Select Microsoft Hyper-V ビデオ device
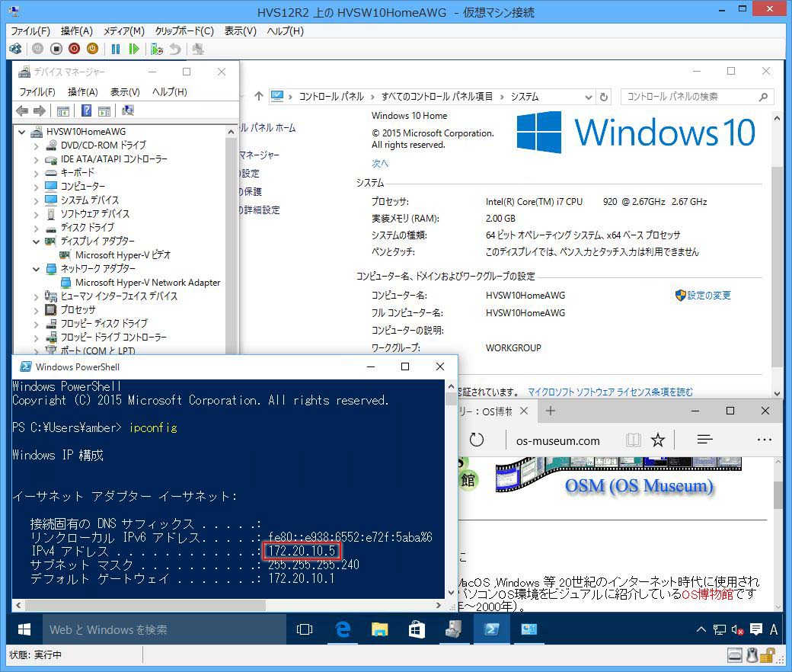 point(123,255)
